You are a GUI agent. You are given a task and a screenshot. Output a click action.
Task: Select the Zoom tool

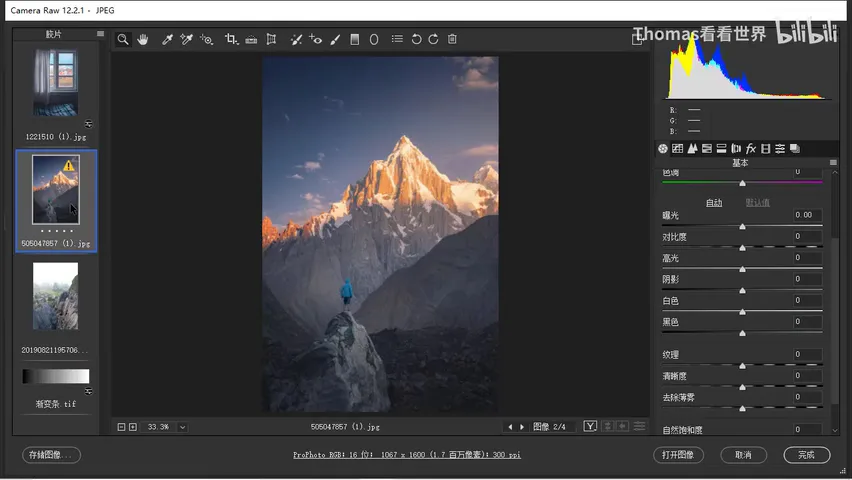pyautogui.click(x=123, y=39)
